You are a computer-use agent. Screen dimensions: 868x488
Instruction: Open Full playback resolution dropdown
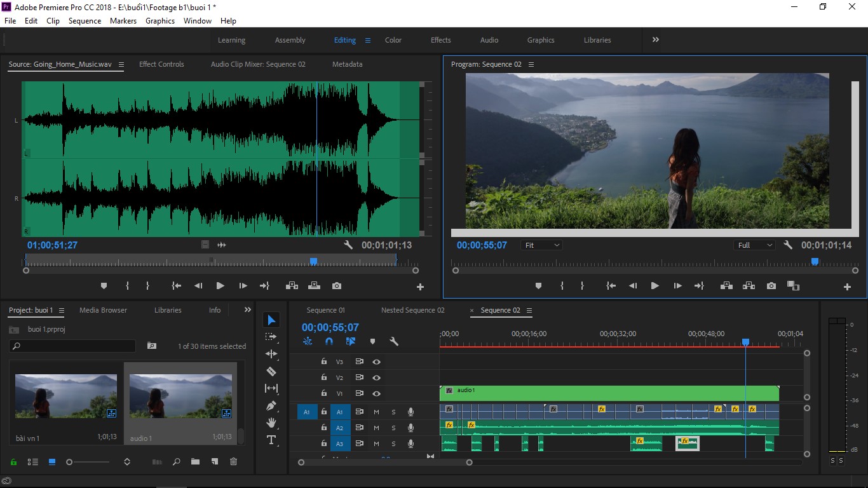(755, 245)
